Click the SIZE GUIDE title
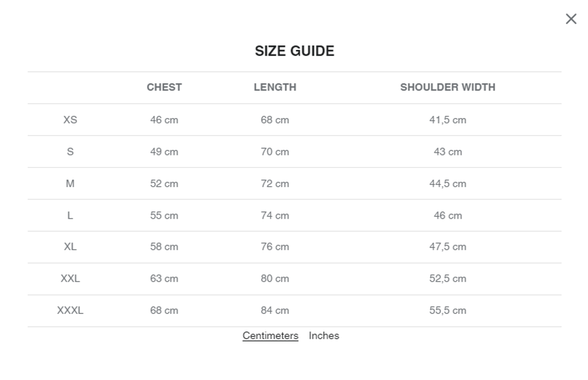 click(295, 51)
